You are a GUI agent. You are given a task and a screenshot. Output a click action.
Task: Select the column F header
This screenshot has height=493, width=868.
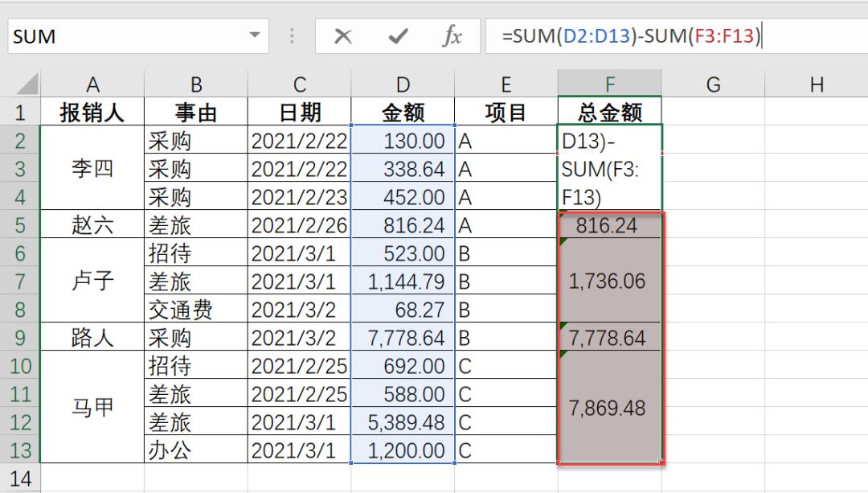609,83
